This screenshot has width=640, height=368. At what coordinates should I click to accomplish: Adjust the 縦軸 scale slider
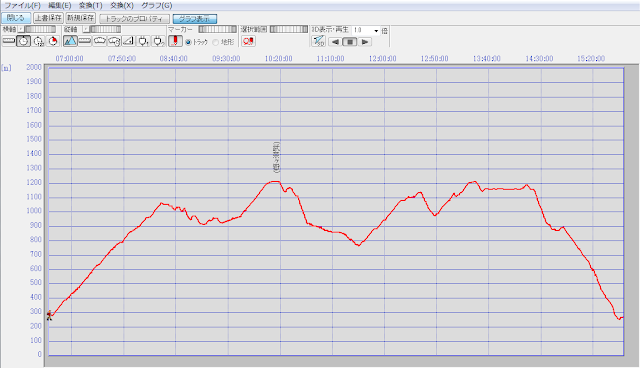click(x=105, y=29)
